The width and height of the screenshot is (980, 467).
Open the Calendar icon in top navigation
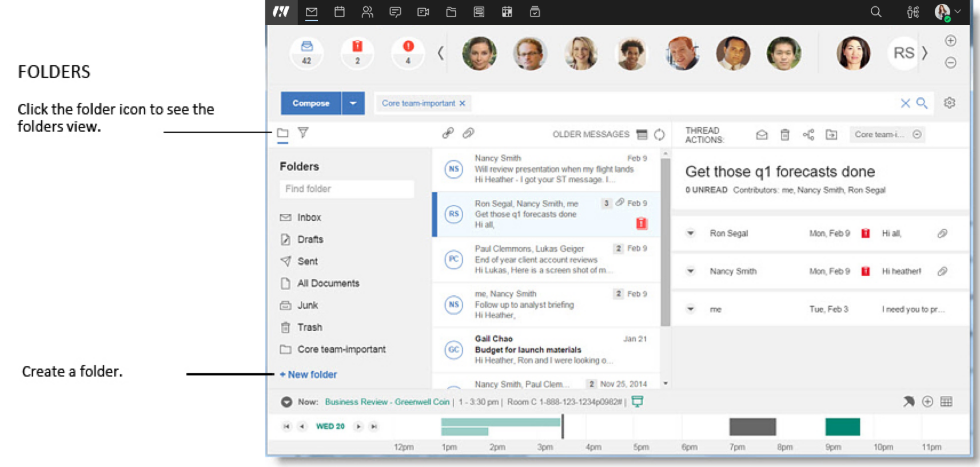[x=340, y=12]
